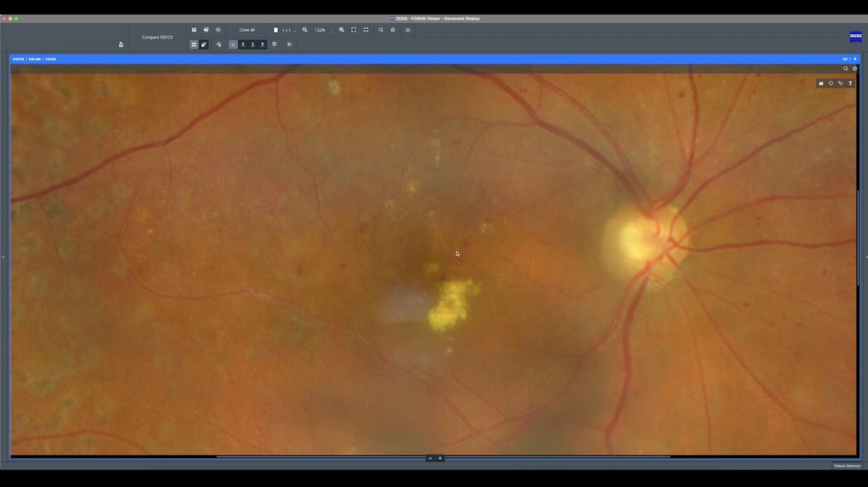Enable the full-color RGB channel view

click(233, 44)
